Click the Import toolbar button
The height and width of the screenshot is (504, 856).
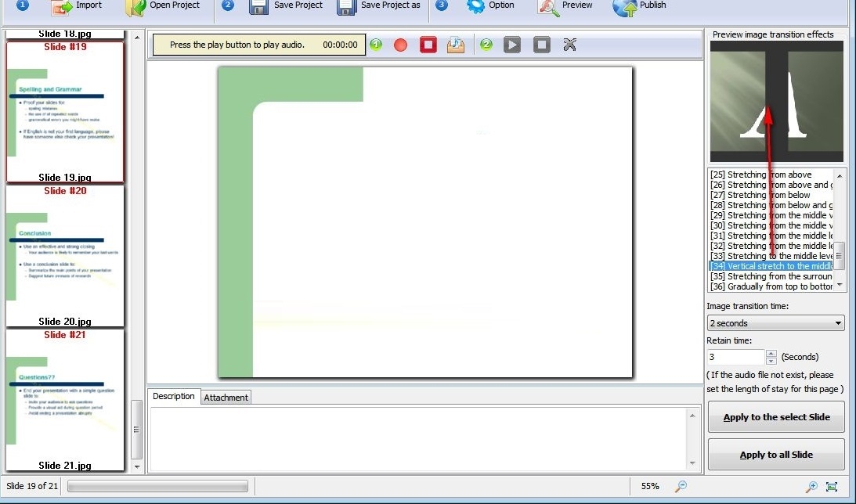(x=77, y=6)
